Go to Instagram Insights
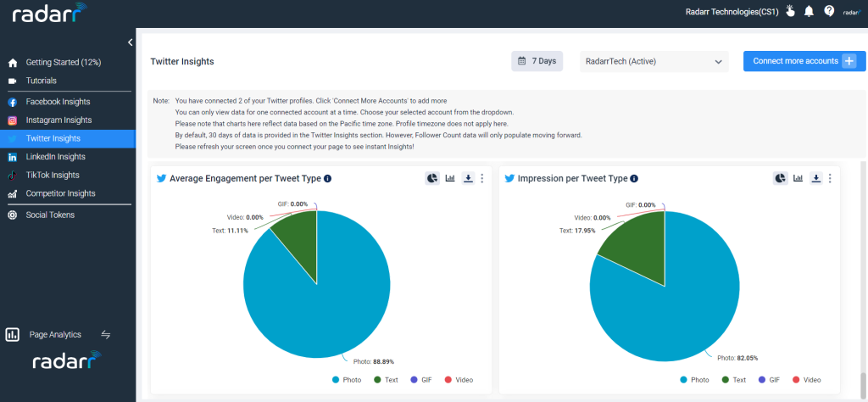Viewport: 868px width, 402px height. (x=58, y=120)
